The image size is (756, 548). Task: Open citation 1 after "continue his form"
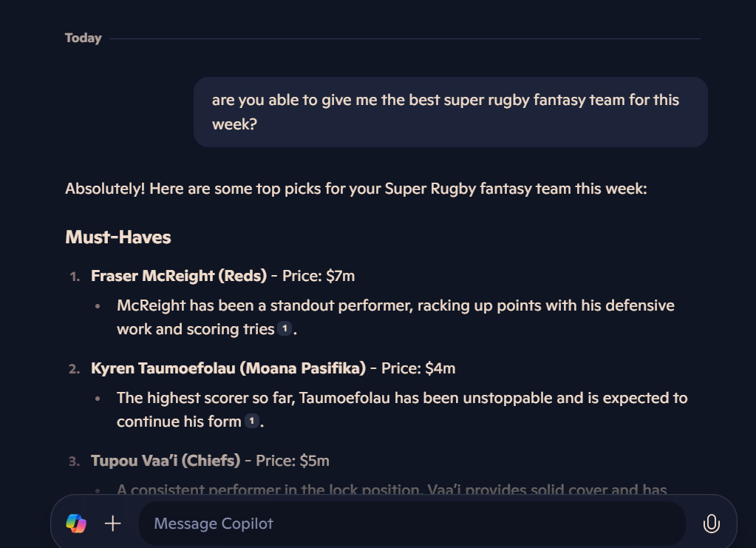tap(252, 422)
